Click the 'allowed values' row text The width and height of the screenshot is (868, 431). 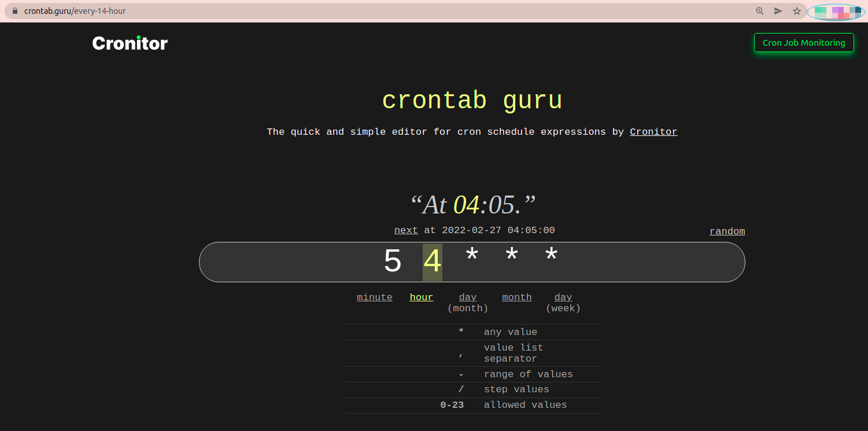526,405
